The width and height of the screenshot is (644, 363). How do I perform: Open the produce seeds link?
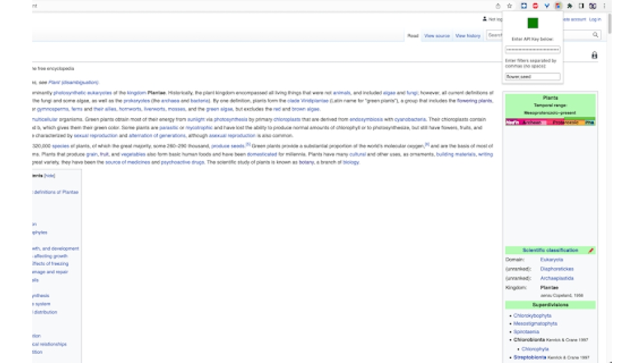(x=228, y=146)
